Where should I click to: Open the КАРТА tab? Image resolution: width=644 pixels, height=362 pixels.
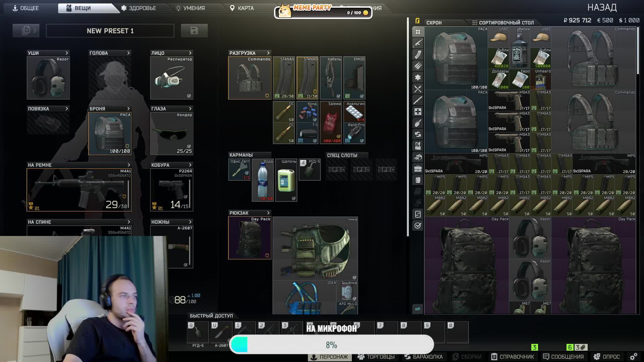point(241,8)
